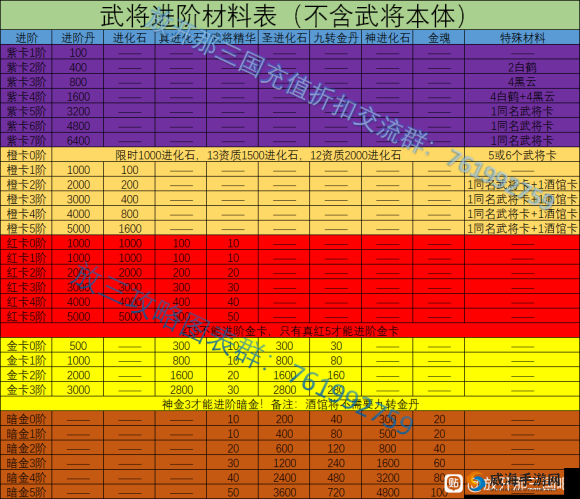
Task: Select the 真进化石 1600 value in 金卡2阶 row
Action: click(182, 375)
